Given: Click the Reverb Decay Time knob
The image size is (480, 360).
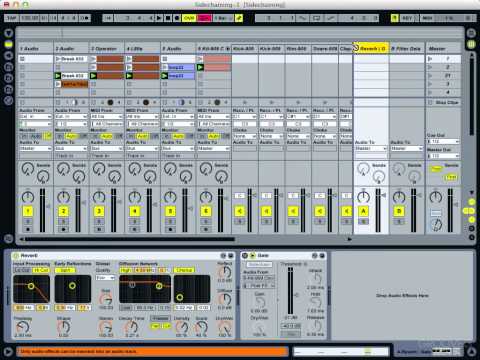Looking at the screenshot, I should point(131,327).
